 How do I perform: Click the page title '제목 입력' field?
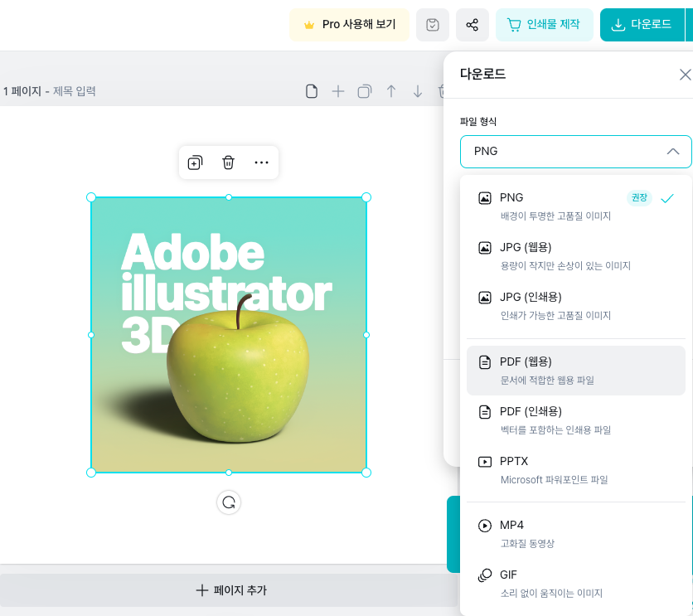(75, 91)
